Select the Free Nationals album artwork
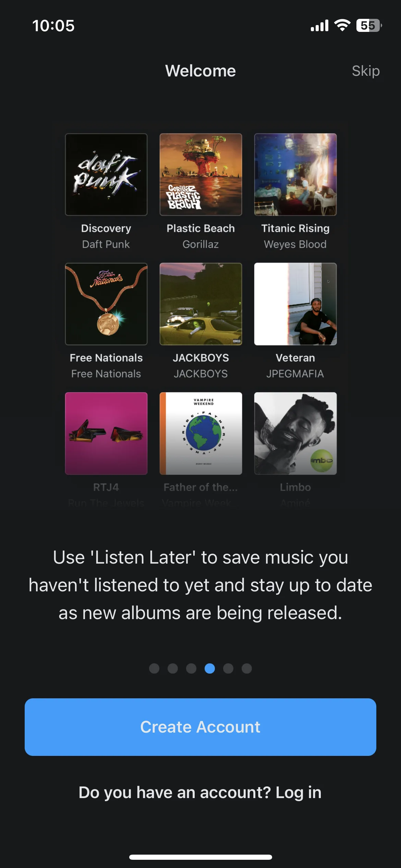The width and height of the screenshot is (401, 868). point(106,304)
